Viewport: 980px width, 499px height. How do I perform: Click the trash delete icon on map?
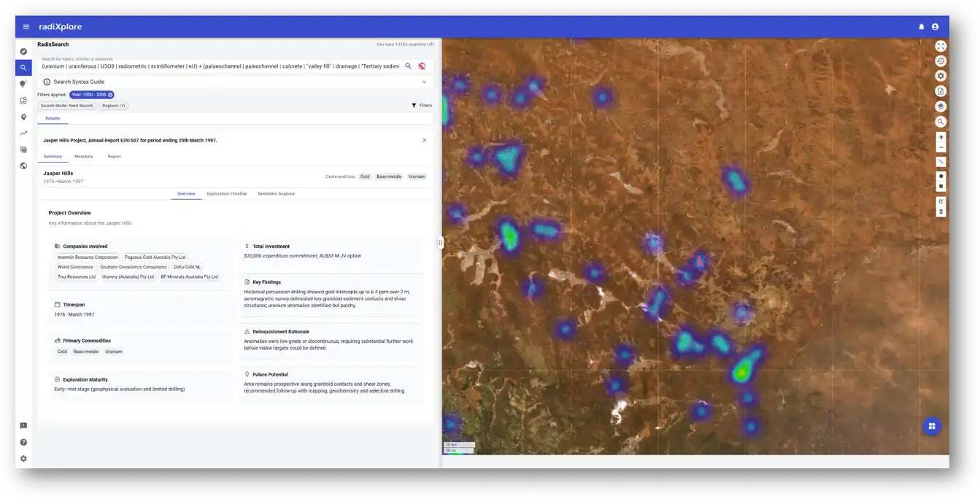(x=941, y=212)
